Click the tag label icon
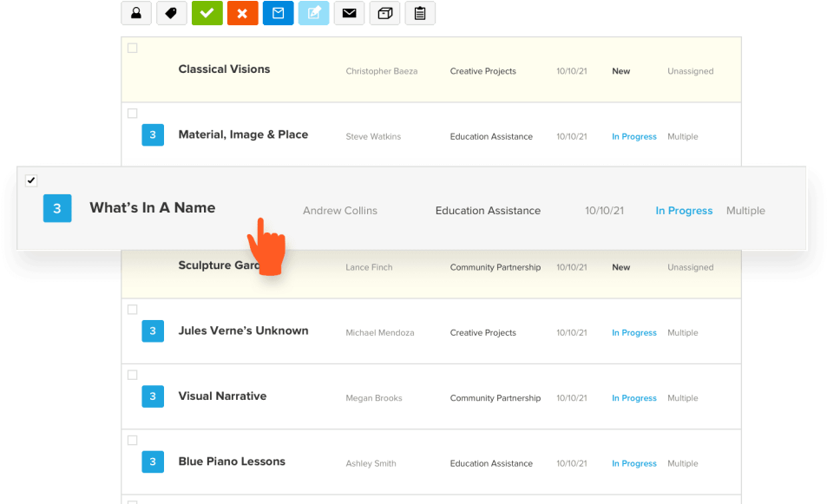This screenshot has height=504, width=827. click(172, 13)
